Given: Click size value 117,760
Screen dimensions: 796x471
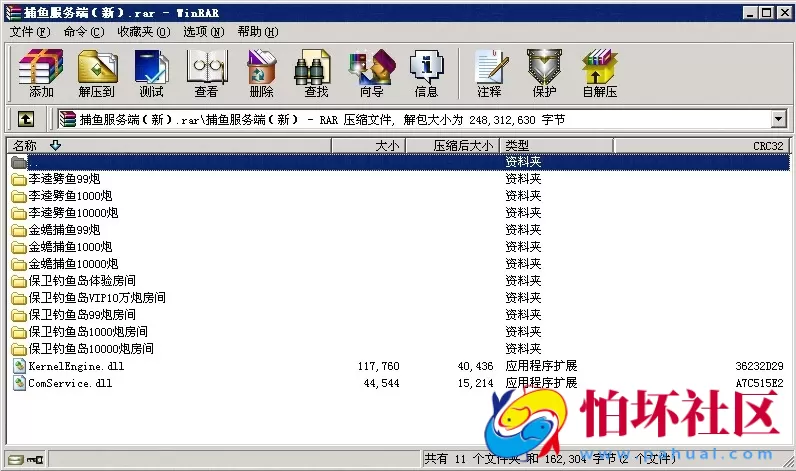Looking at the screenshot, I should pyautogui.click(x=378, y=366).
